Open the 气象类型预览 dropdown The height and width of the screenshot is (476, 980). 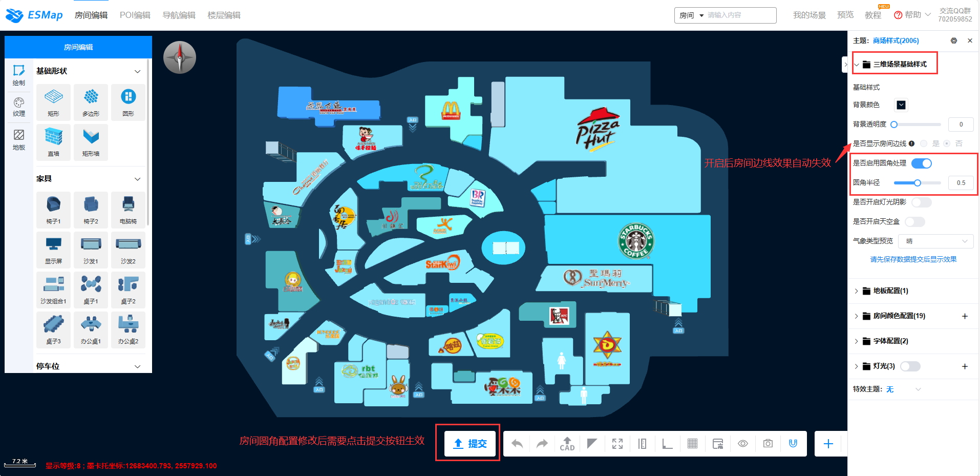pos(936,241)
